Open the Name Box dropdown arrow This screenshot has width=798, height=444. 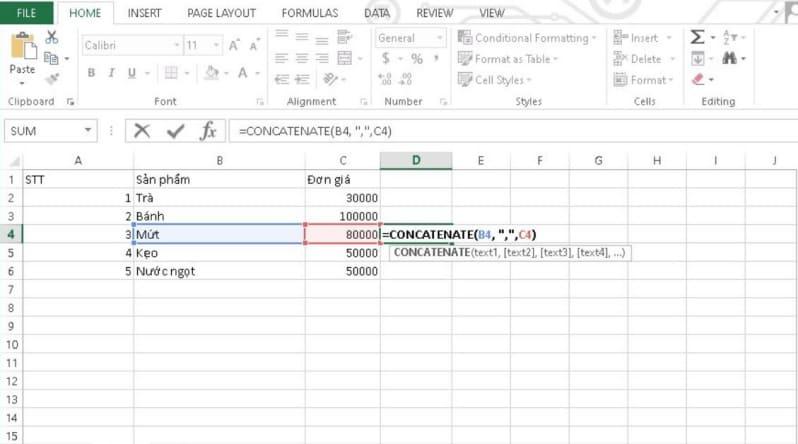click(88, 130)
